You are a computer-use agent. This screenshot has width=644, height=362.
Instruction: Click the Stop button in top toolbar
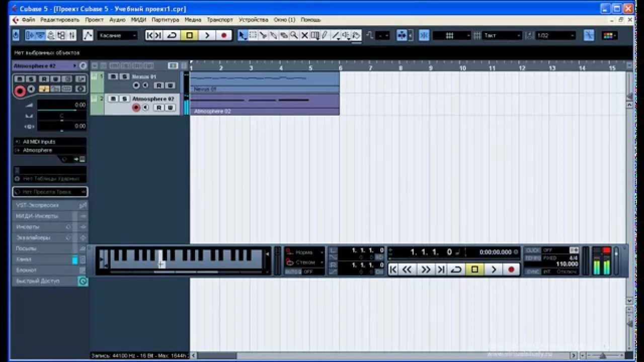click(x=190, y=35)
